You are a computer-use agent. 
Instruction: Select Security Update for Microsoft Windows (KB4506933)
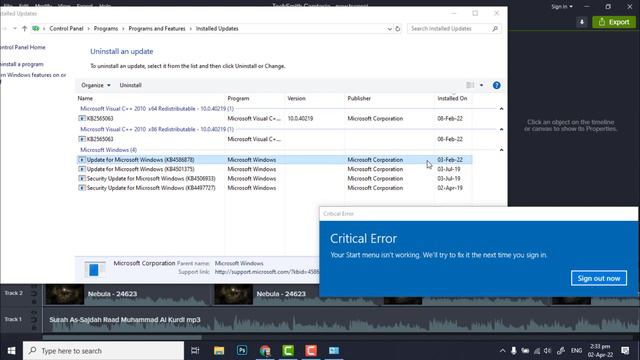coord(274,178)
